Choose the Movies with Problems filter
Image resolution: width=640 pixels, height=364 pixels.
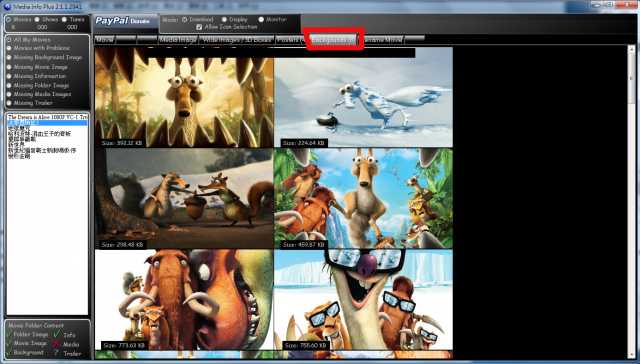[9, 48]
